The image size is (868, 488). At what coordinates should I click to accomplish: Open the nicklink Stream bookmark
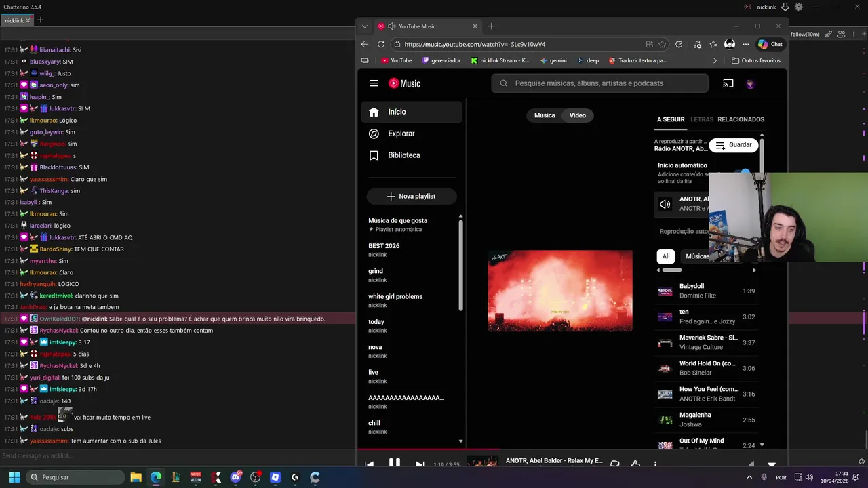point(500,60)
